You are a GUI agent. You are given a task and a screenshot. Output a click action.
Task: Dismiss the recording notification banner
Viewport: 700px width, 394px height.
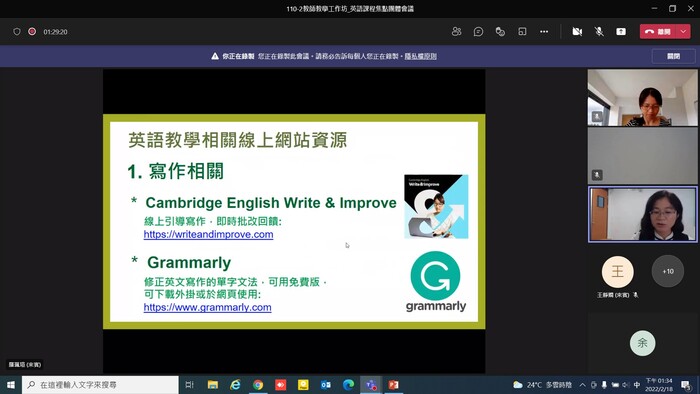tap(673, 56)
